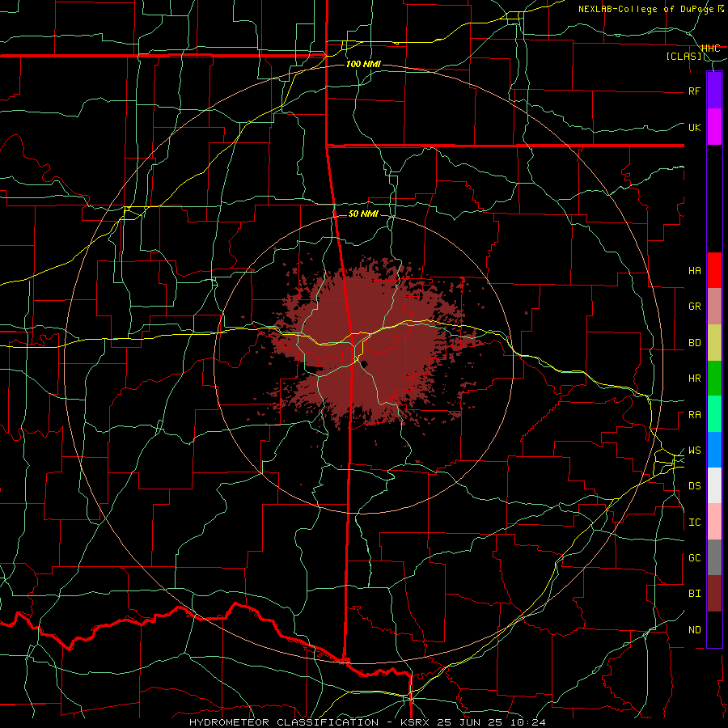
Task: Click the WS blue legend swatch
Action: click(714, 450)
